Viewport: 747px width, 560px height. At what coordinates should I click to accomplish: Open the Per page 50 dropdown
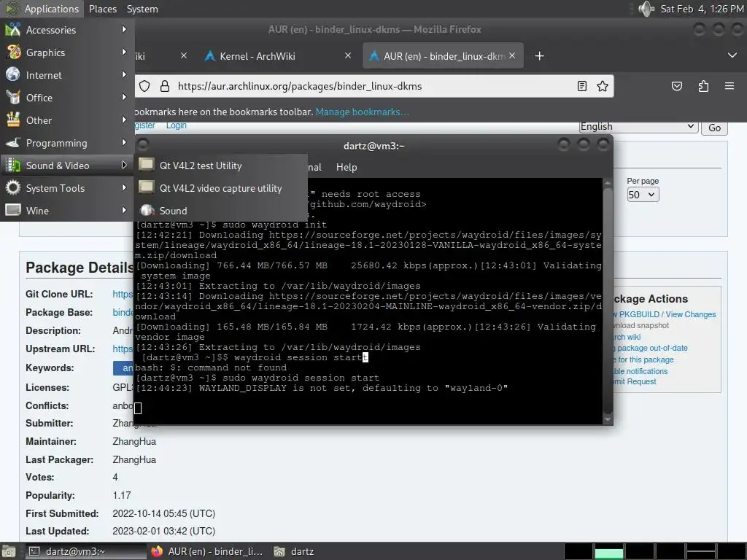pos(643,195)
